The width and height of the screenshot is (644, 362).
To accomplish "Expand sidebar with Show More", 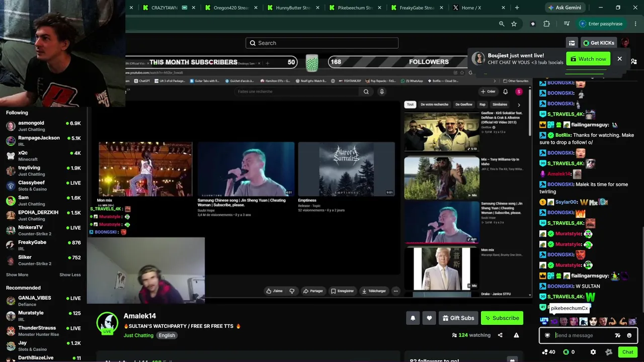I will click(x=17, y=275).
